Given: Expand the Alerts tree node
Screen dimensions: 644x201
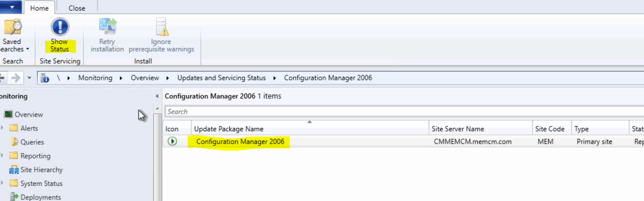Looking at the screenshot, I should 2,128.
